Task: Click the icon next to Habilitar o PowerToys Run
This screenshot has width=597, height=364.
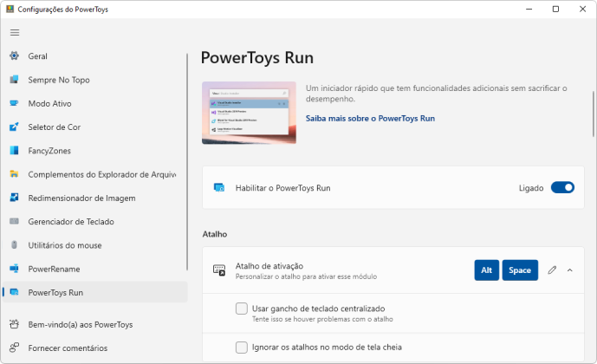Action: (x=219, y=188)
